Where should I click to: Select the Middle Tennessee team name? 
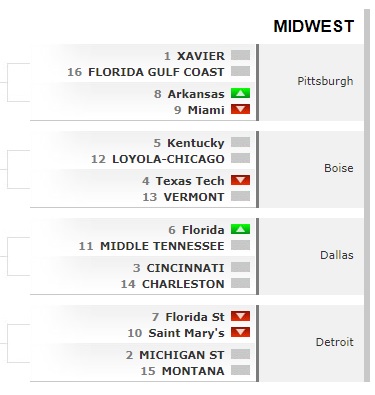pyautogui.click(x=162, y=246)
